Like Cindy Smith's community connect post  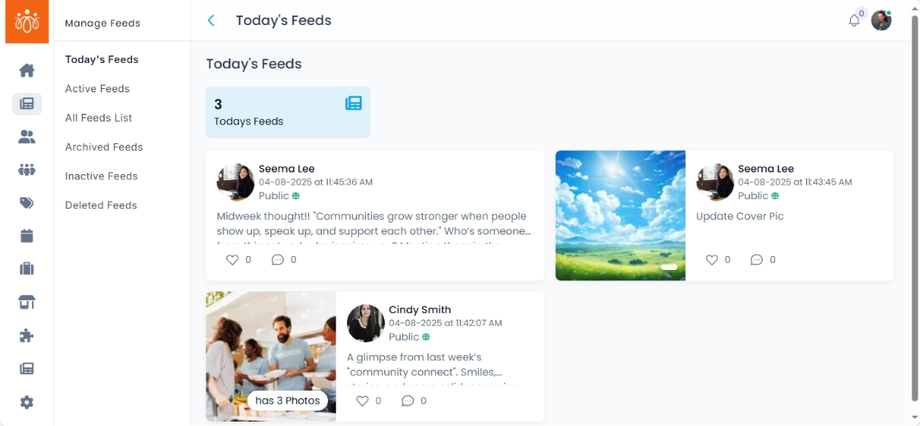click(363, 401)
